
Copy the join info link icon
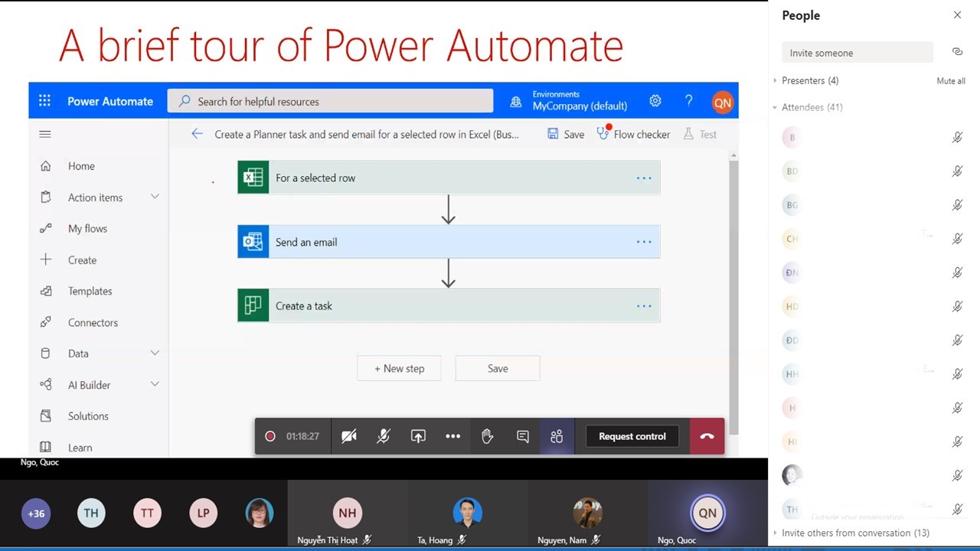click(957, 52)
